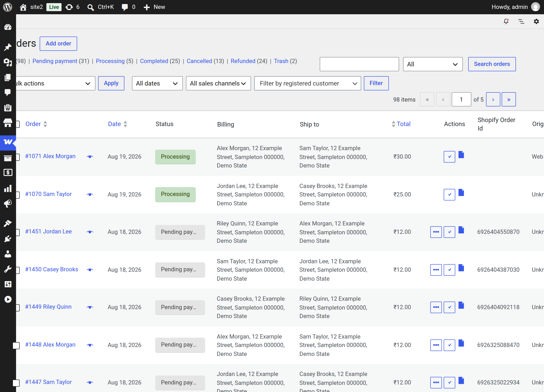Open the updates icon showing 6

click(x=72, y=7)
